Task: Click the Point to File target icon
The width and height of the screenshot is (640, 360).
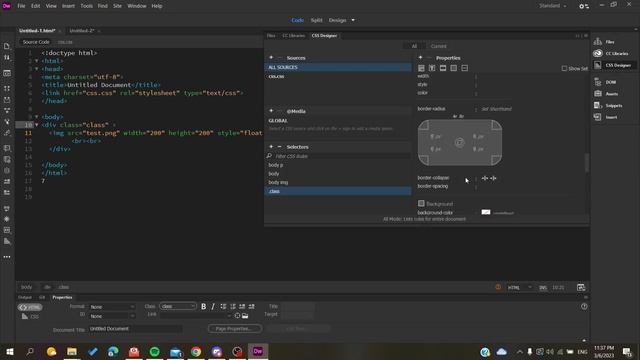Action: click(237, 316)
